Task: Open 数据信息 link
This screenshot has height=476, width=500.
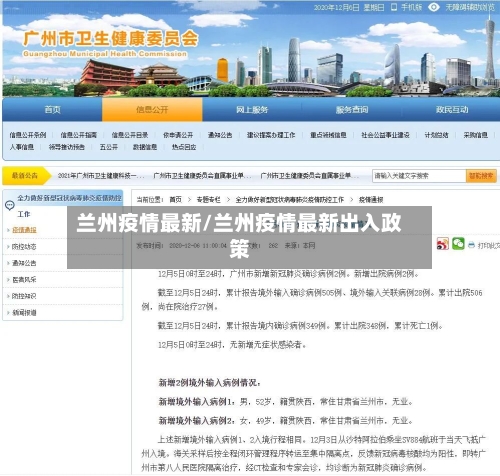Action: (x=145, y=147)
